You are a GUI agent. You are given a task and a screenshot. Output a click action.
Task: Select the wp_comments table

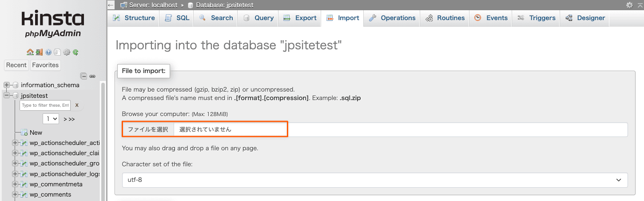[x=50, y=194]
